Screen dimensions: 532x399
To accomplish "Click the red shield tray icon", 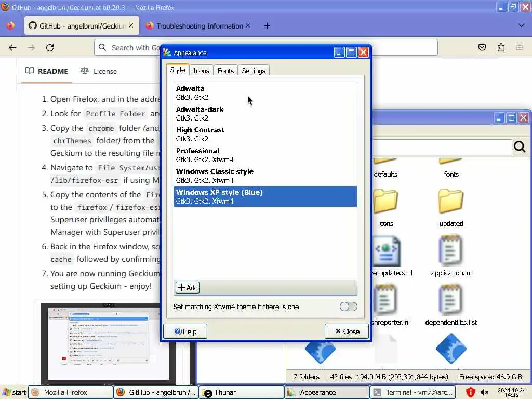I will (470, 392).
